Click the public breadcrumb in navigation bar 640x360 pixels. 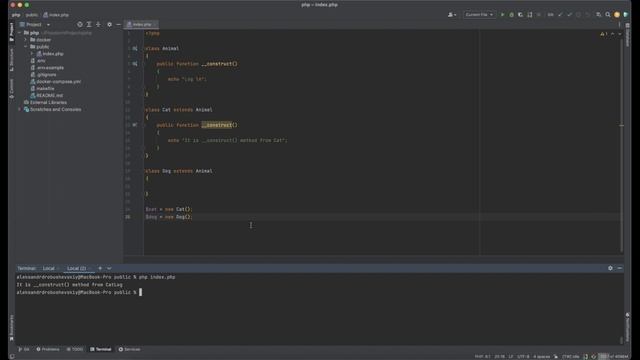(31, 15)
